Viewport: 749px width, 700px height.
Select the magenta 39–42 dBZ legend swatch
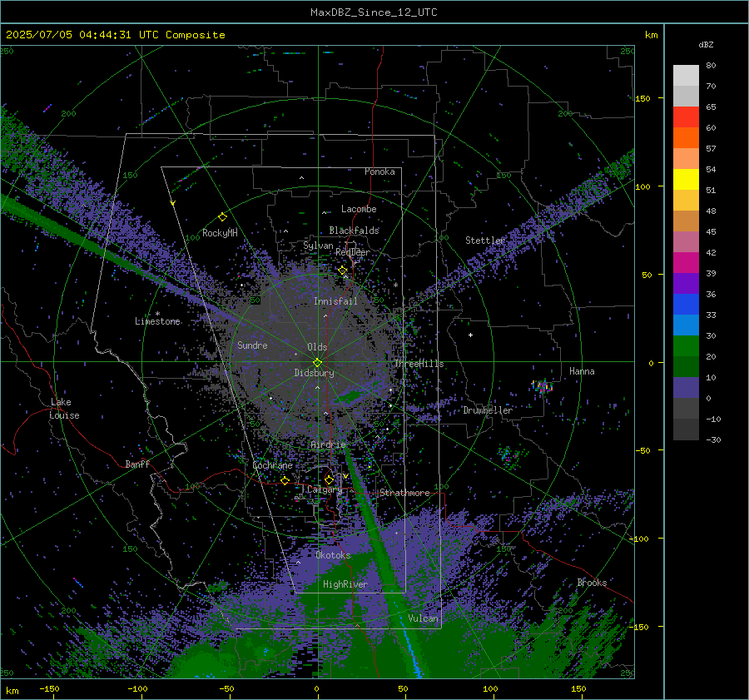click(686, 263)
